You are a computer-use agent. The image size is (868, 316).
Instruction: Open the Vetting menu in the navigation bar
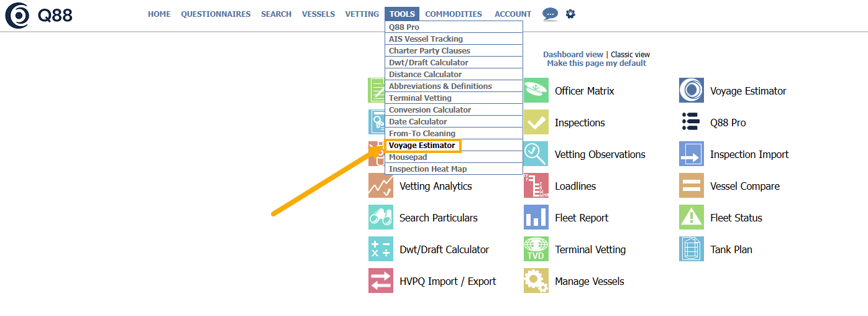click(x=362, y=14)
